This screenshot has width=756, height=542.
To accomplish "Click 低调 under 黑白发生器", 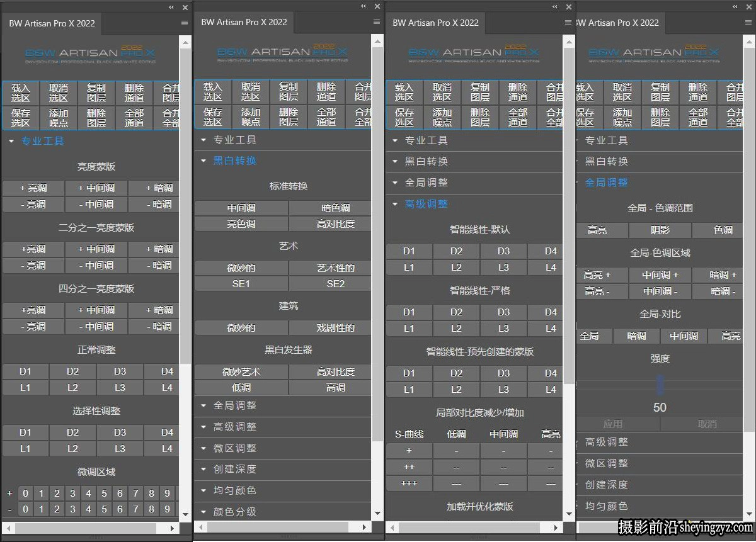I will coord(241,388).
